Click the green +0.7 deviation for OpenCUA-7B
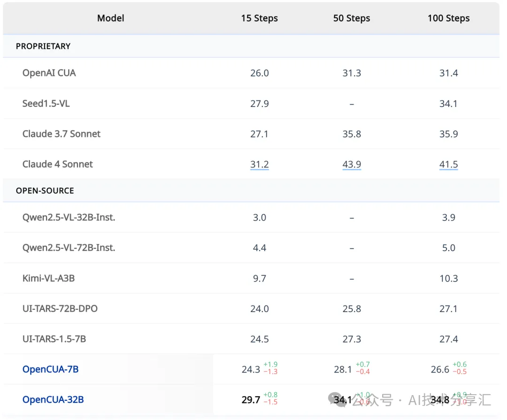 [362, 365]
